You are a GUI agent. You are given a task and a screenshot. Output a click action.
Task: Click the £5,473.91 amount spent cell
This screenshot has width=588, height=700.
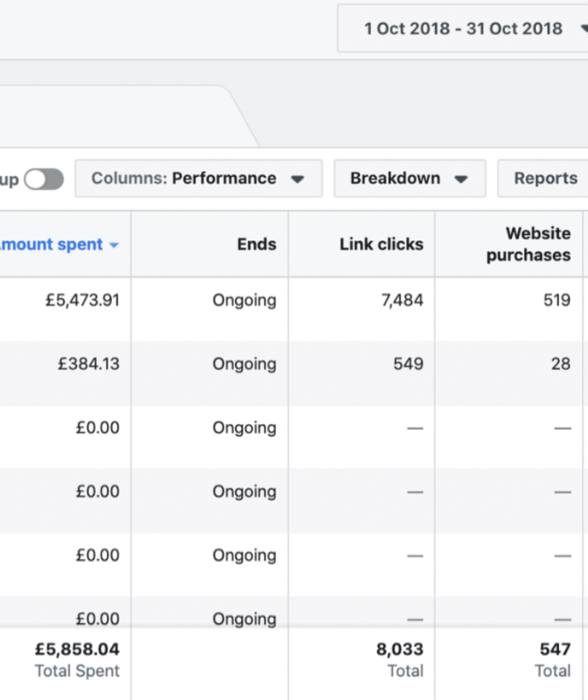click(82, 301)
